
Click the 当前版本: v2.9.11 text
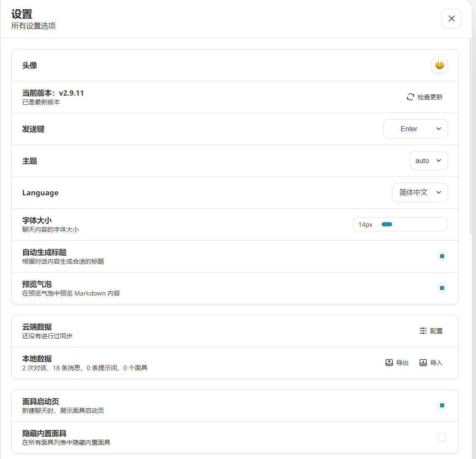(x=53, y=93)
